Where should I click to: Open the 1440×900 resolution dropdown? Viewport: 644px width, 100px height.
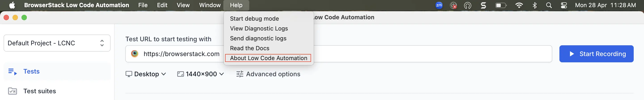200,74
